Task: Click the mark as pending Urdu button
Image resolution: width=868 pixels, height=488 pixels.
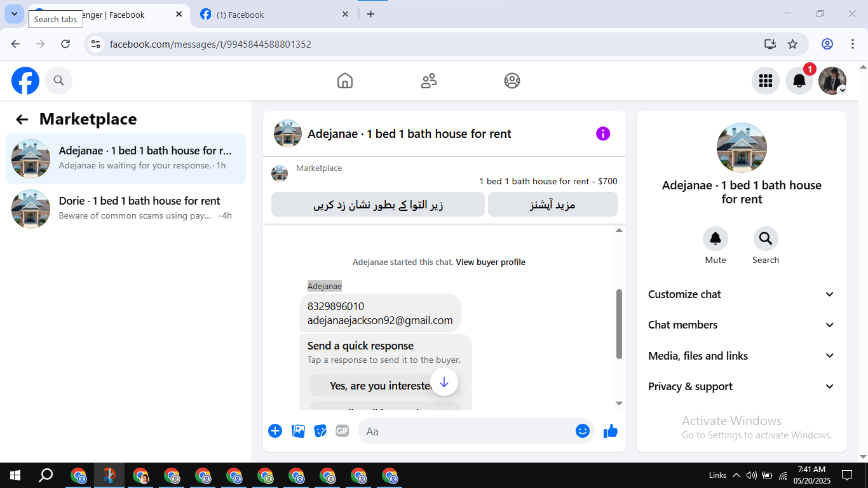Action: [378, 205]
